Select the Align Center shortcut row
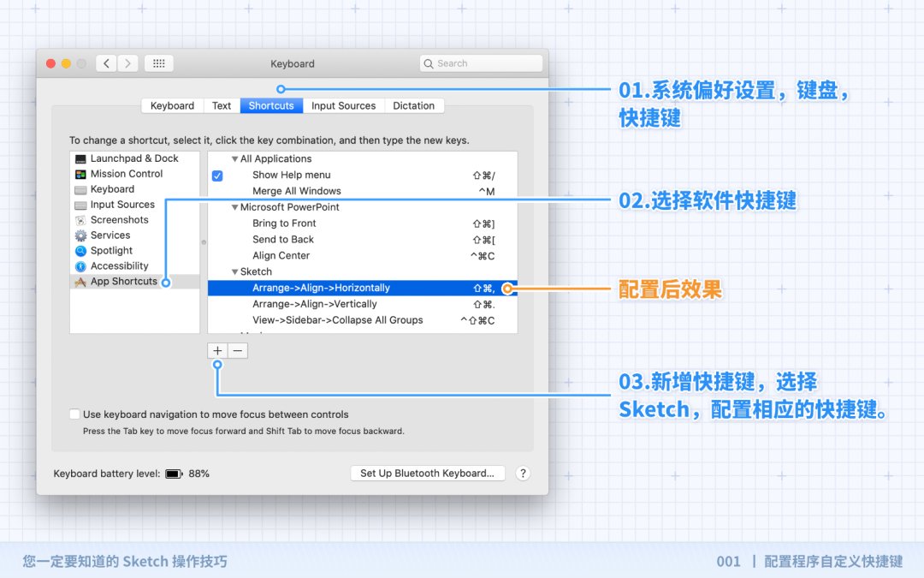The width and height of the screenshot is (924, 578). click(363, 255)
